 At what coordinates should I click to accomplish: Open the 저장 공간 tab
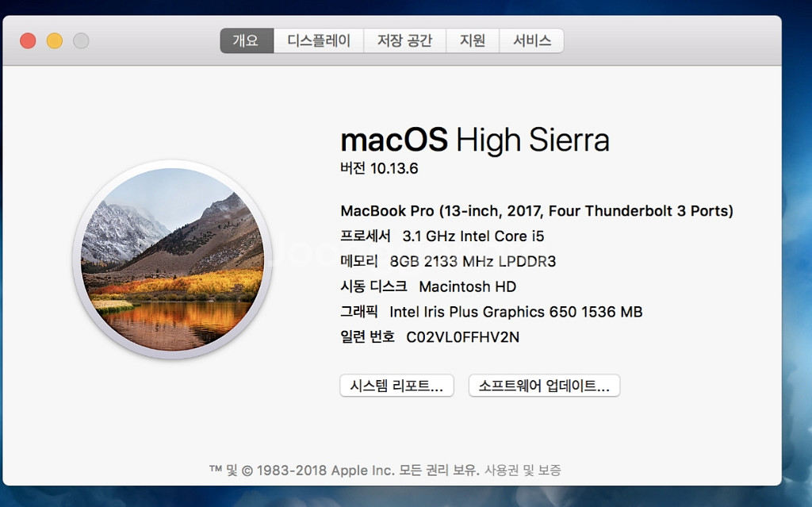(404, 40)
